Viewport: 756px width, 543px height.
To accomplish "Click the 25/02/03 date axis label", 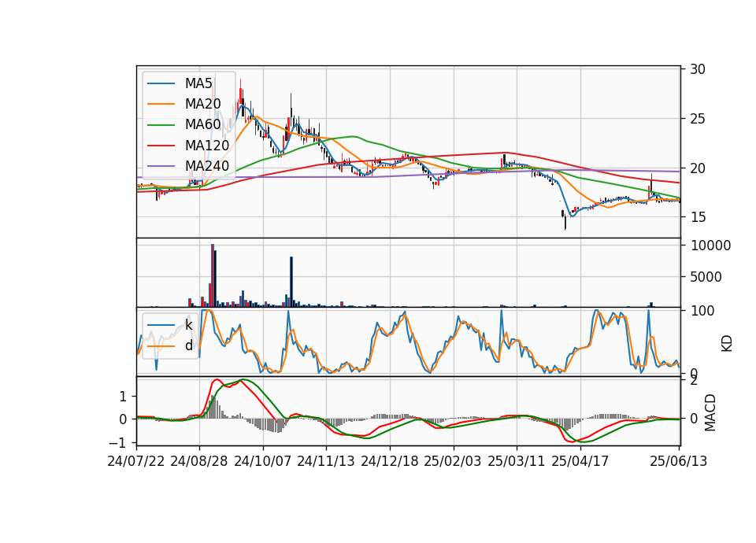I will 453,461.
